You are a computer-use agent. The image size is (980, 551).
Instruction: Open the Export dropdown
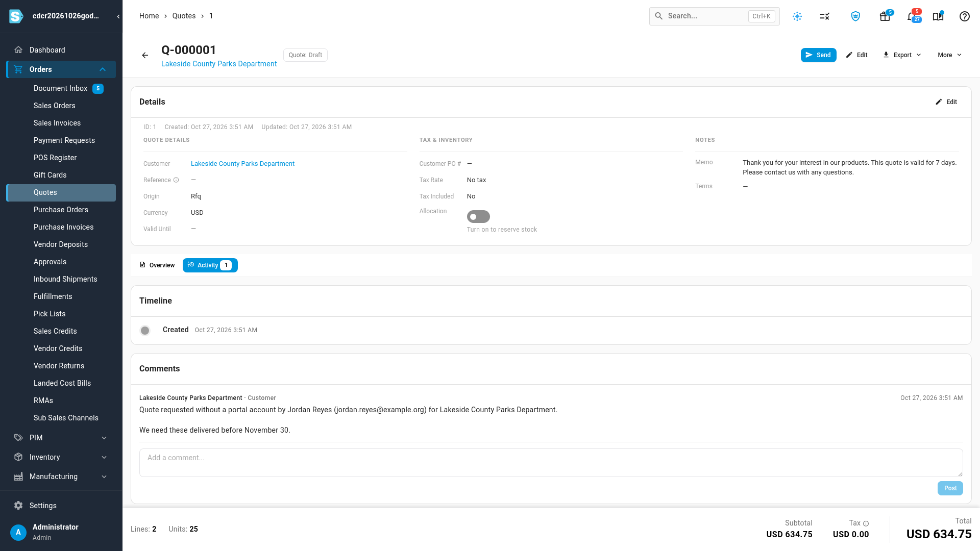pos(902,55)
